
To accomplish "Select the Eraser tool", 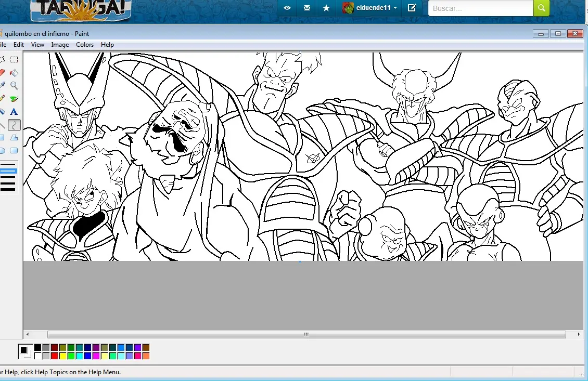I will [2, 73].
